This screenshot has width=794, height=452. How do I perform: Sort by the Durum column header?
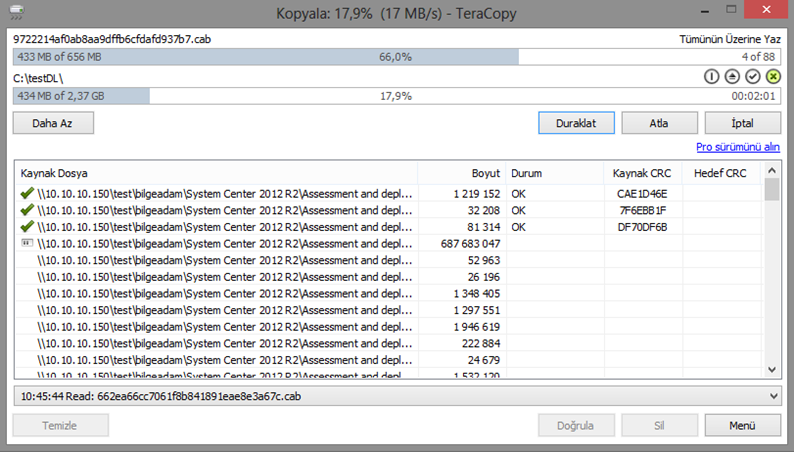(554, 173)
